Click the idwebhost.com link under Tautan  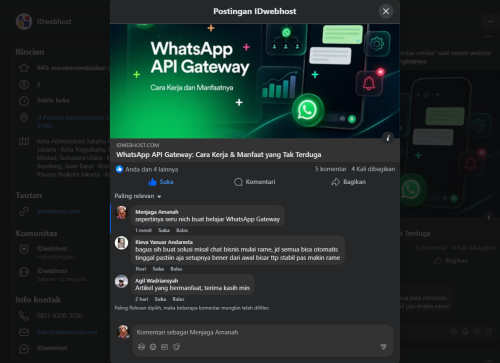[58, 211]
